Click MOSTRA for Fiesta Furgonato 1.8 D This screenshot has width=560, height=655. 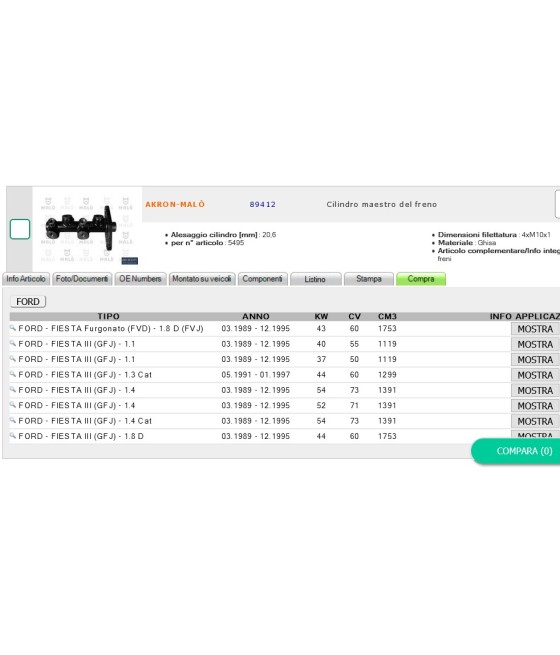[535, 329]
